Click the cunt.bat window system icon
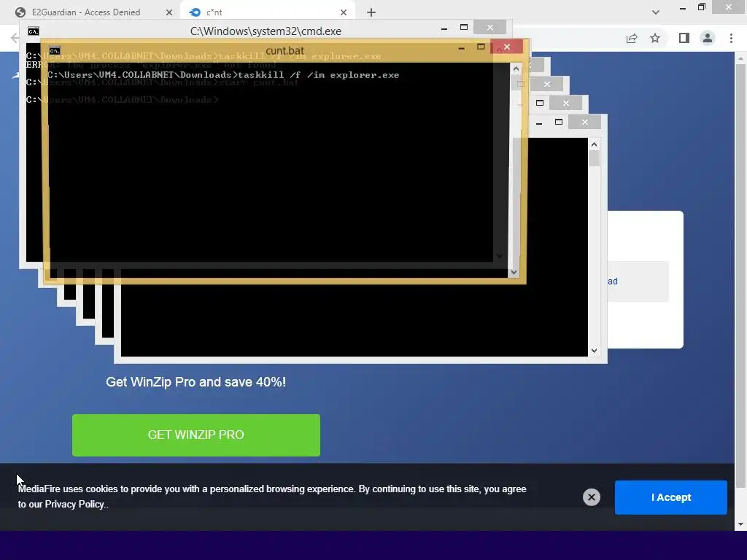Screen dimensions: 747x560 pyautogui.click(x=55, y=50)
